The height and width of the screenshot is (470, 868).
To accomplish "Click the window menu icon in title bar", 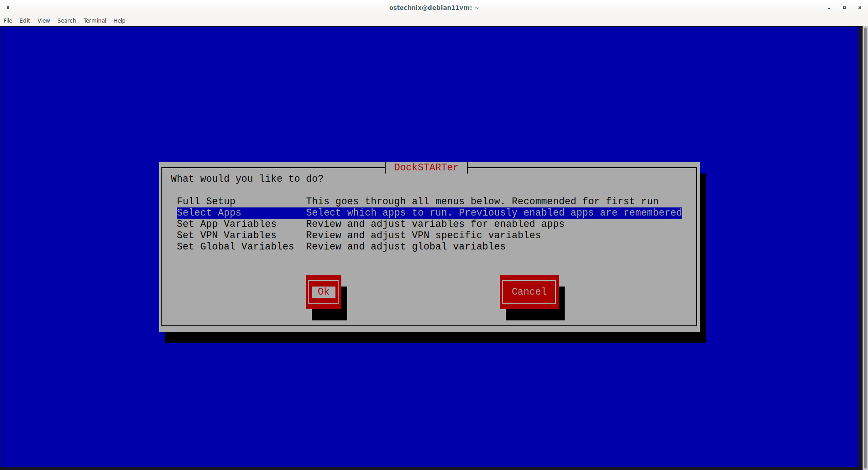I will (8, 8).
